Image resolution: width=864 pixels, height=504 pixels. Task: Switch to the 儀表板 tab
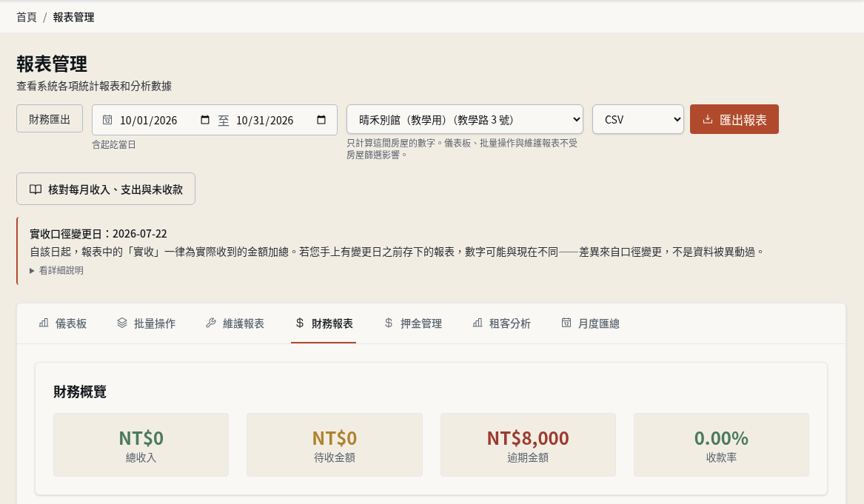[x=63, y=324]
